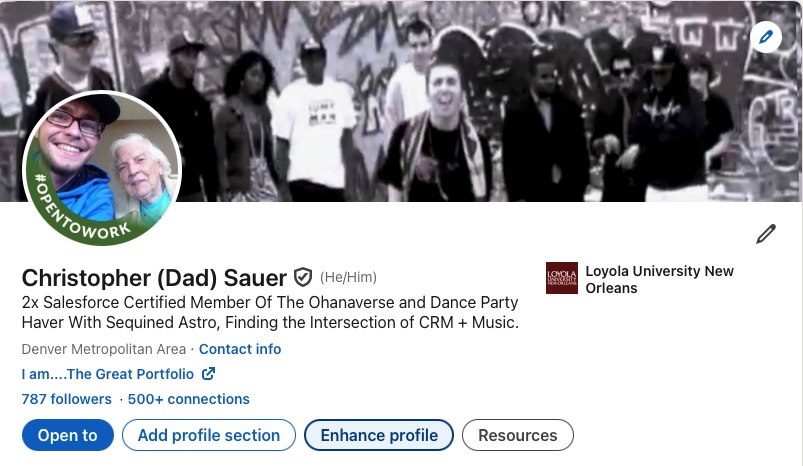Image resolution: width=803 pixels, height=466 pixels.
Task: Click the external link arrow icon after Portfolio
Action: pyautogui.click(x=208, y=374)
